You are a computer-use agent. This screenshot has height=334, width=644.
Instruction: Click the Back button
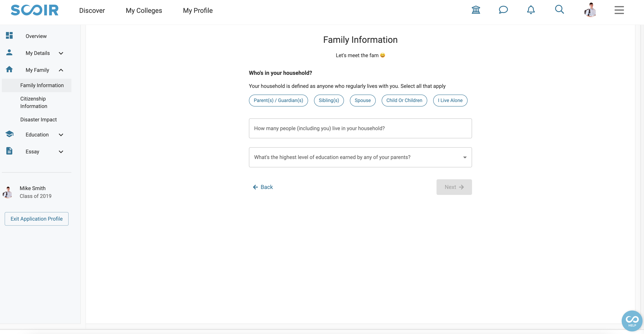tap(263, 187)
